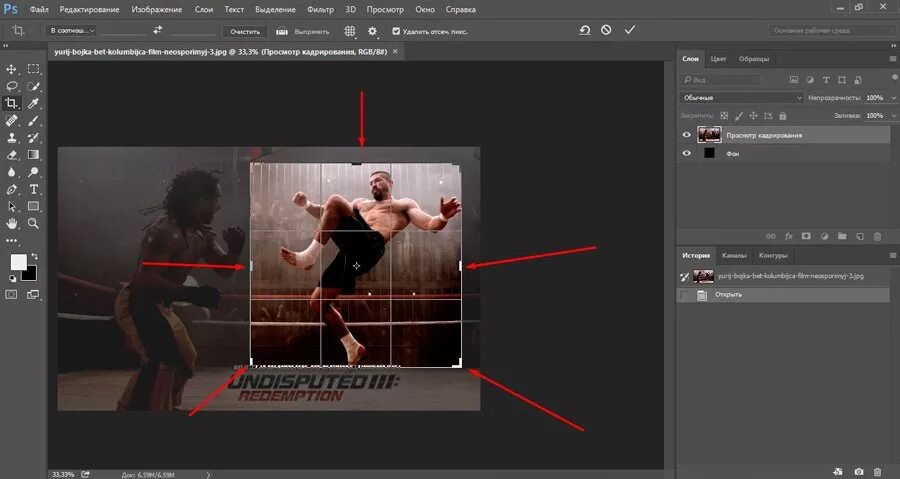Toggle Delete Cropped Pixels checkbox

(x=396, y=32)
